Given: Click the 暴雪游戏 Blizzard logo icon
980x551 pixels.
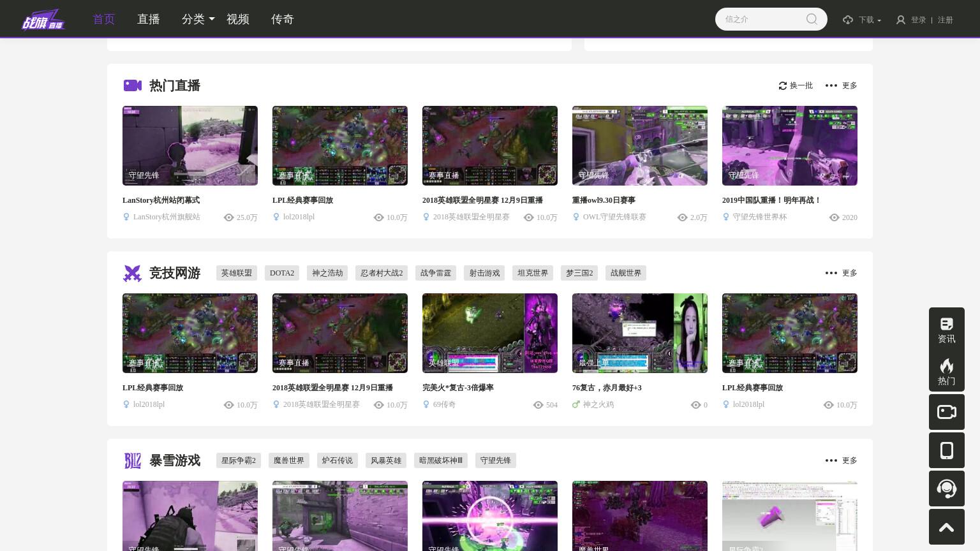Looking at the screenshot, I should 132,460.
